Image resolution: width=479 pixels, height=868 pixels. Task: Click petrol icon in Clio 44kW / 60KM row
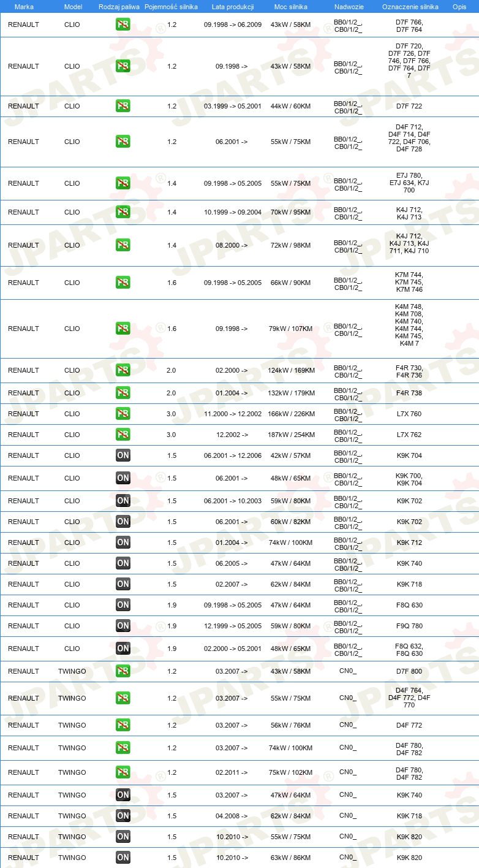click(123, 106)
